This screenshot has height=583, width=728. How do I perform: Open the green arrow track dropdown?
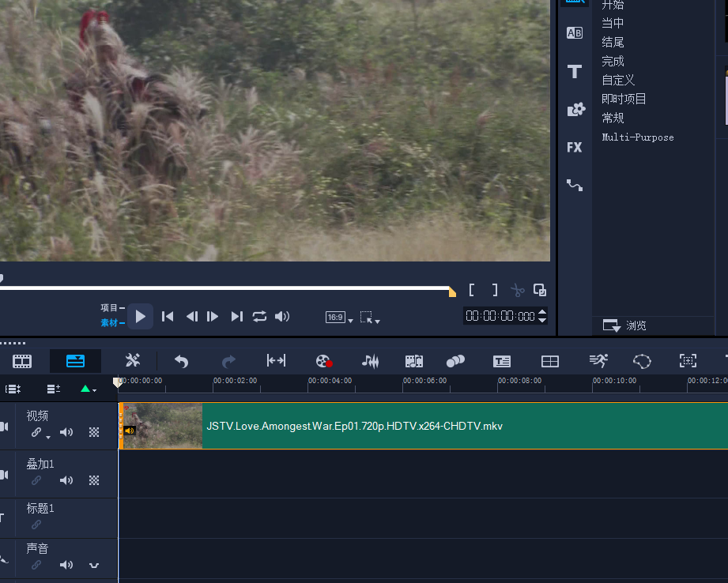(88, 389)
